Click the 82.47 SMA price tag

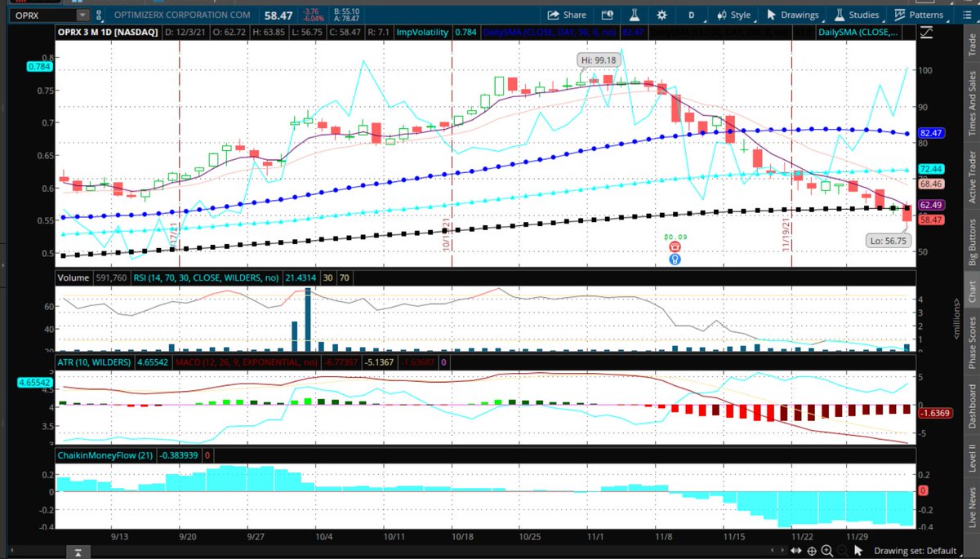coord(932,133)
